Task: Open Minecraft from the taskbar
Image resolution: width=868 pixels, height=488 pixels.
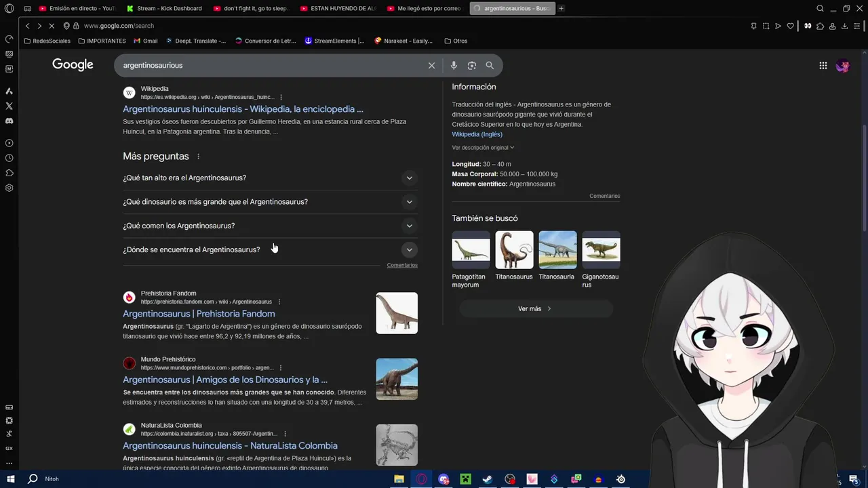Action: 466,479
